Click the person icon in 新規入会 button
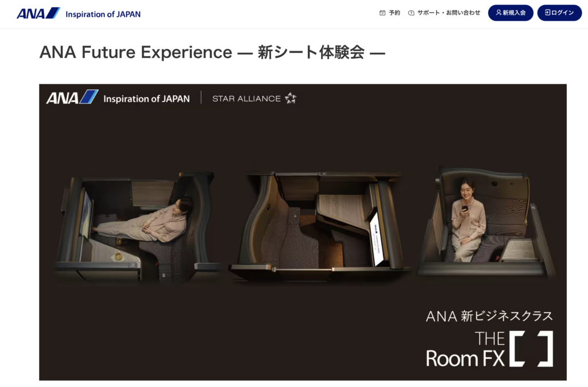This screenshot has height=387, width=588. (498, 13)
